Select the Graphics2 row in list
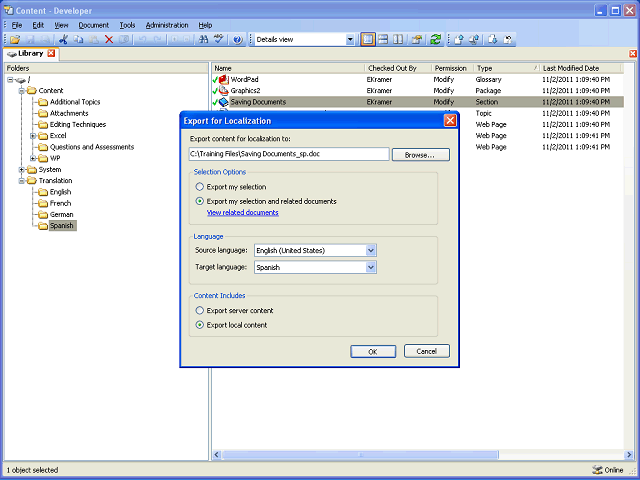The image size is (640, 480). click(418, 91)
